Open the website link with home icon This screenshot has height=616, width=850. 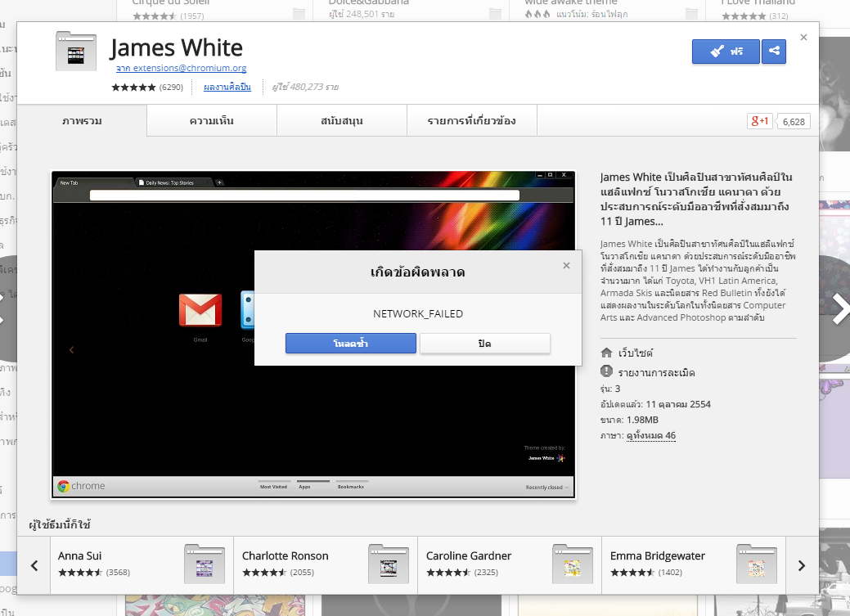pyautogui.click(x=636, y=353)
